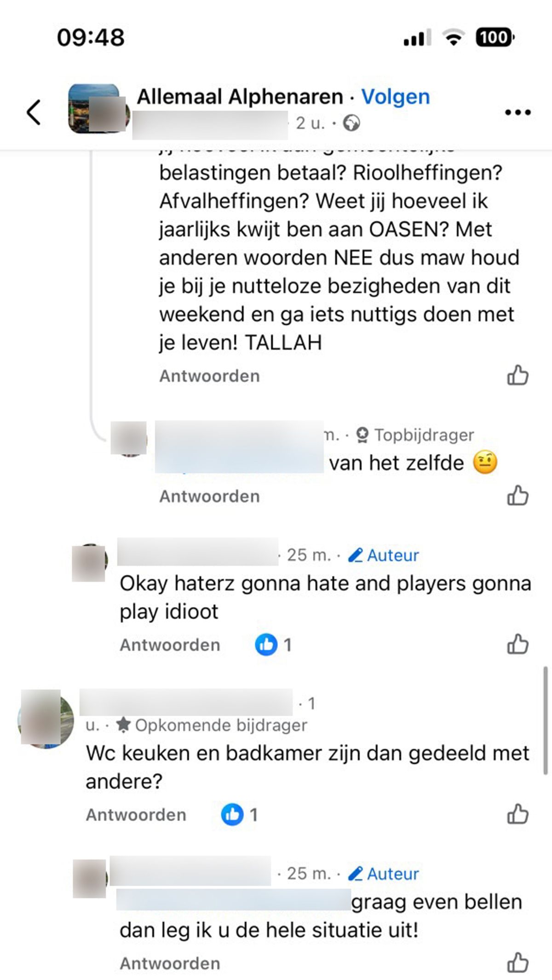Viewport: 552px width, 980px height.
Task: Tap the Topbijdrager badge
Action: click(415, 435)
